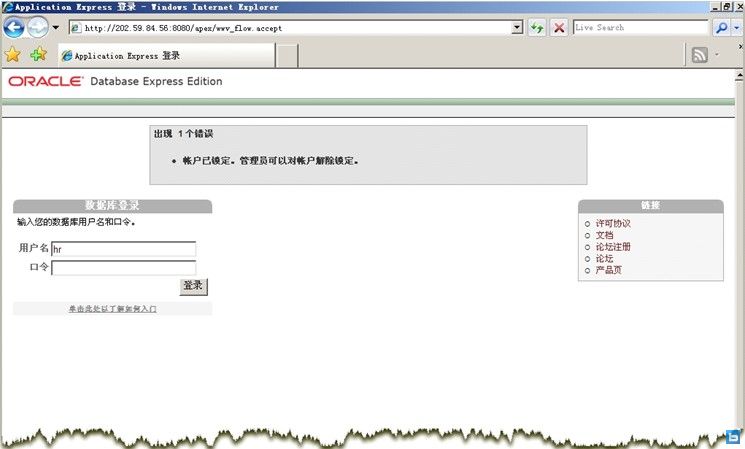Minimize the Internet Explorer window
Image resolution: width=745 pixels, height=449 pixels.
tap(716, 7)
